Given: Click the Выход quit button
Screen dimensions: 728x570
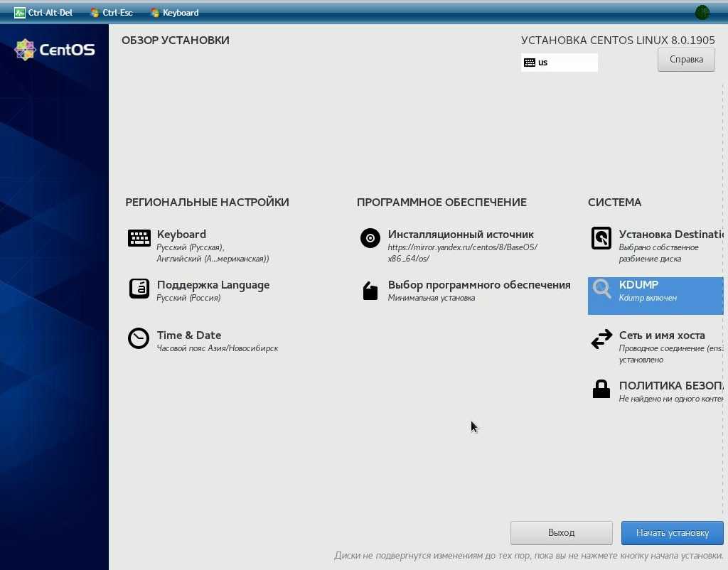Looking at the screenshot, I should tap(561, 532).
